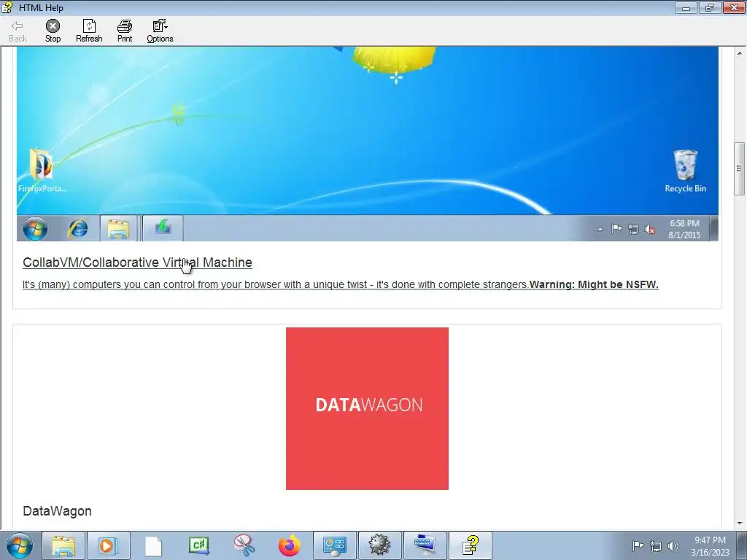Open the Action Center flag in the system tray
Image resolution: width=747 pixels, height=560 pixels.
638,545
